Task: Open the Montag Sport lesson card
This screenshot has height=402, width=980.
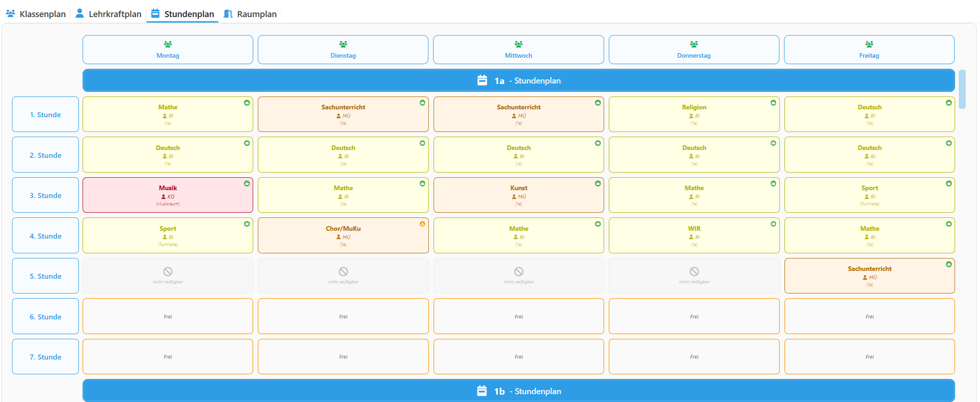Action: pos(168,235)
